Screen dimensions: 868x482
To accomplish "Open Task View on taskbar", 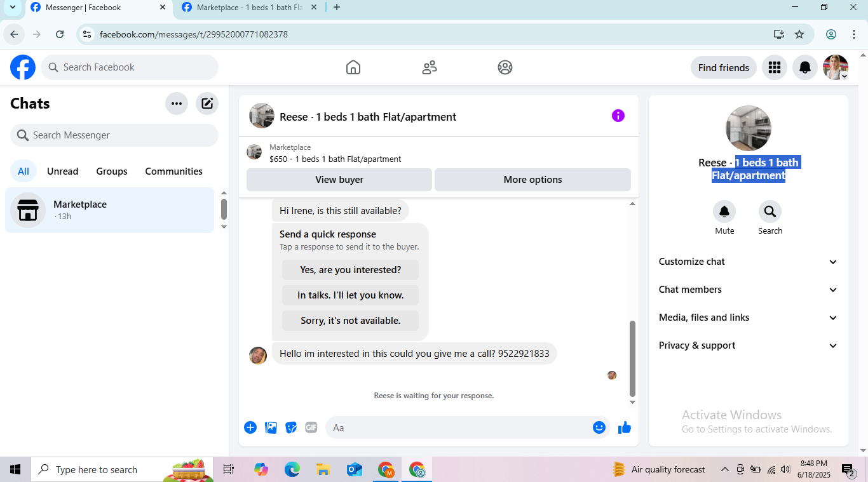I will tap(229, 470).
